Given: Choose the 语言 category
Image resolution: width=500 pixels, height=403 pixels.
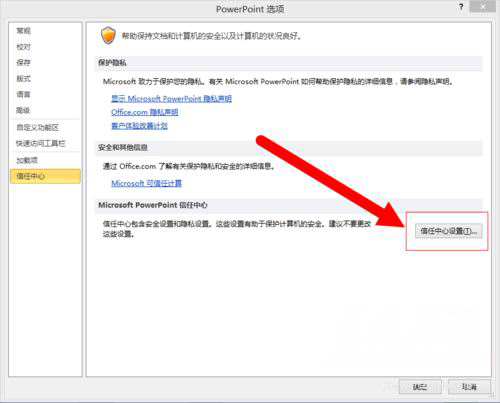Looking at the screenshot, I should [24, 94].
